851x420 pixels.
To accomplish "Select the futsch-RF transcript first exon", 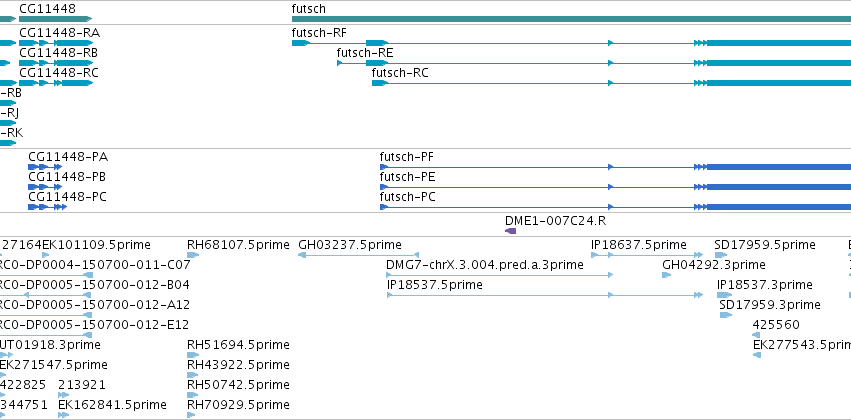I will [301, 43].
